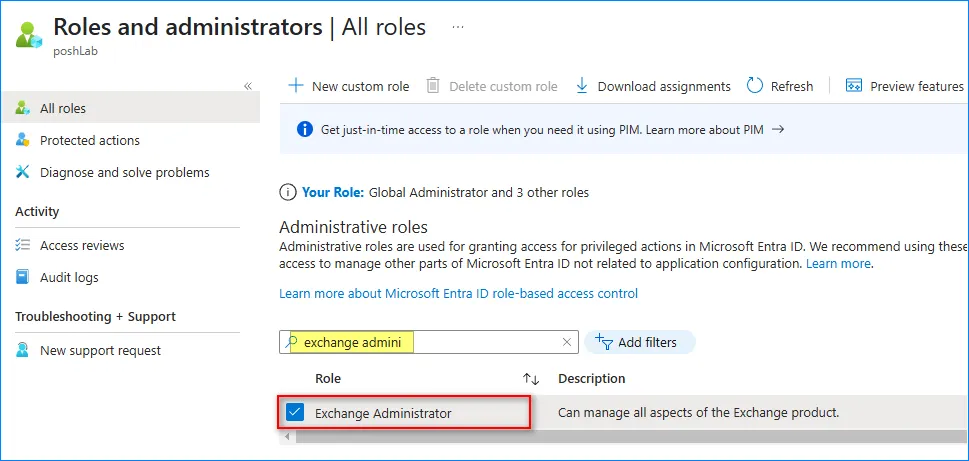Screen dimensions: 969x461
Task: Open the ellipsis more options beside title
Action: click(x=458, y=27)
